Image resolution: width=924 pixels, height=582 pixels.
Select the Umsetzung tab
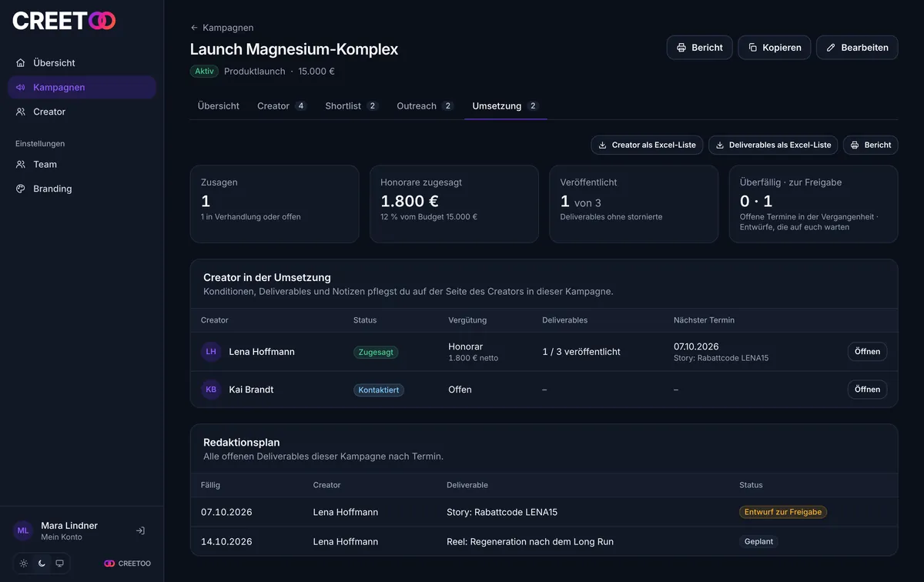click(x=505, y=106)
